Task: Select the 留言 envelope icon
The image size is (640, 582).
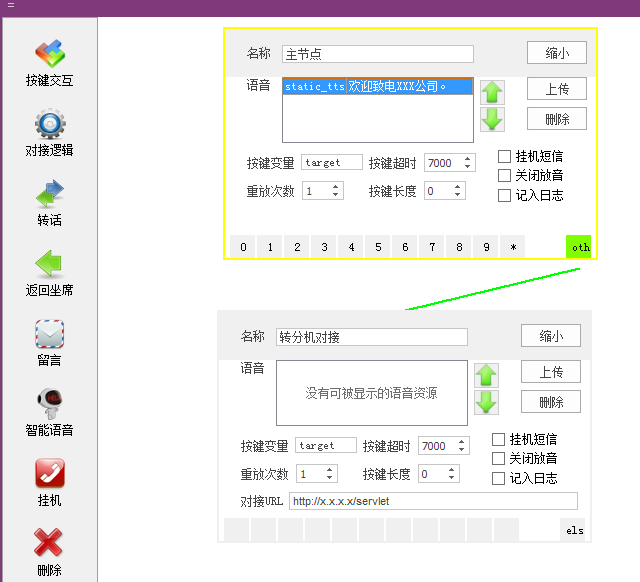Action: pos(49,334)
